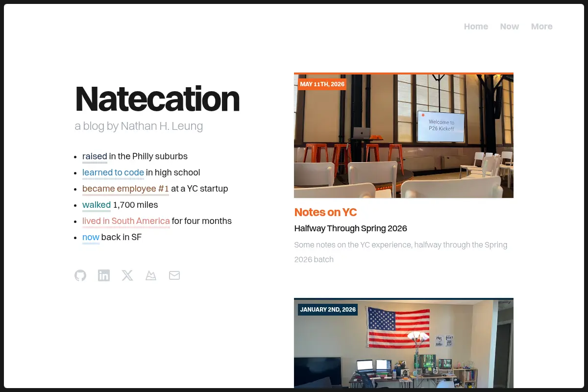Image resolution: width=588 pixels, height=392 pixels.
Task: Click the American flag room post photo
Action: coord(404,344)
